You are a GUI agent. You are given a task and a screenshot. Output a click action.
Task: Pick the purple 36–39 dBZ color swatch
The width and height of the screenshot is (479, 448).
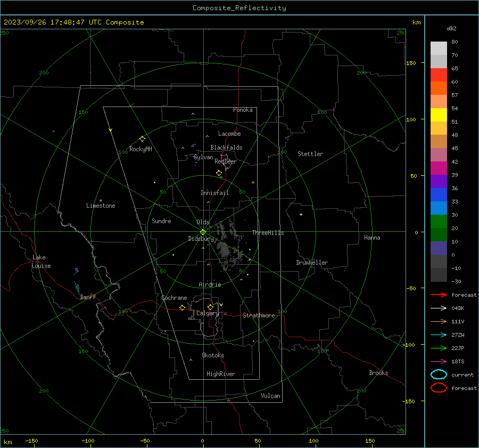tap(439, 181)
